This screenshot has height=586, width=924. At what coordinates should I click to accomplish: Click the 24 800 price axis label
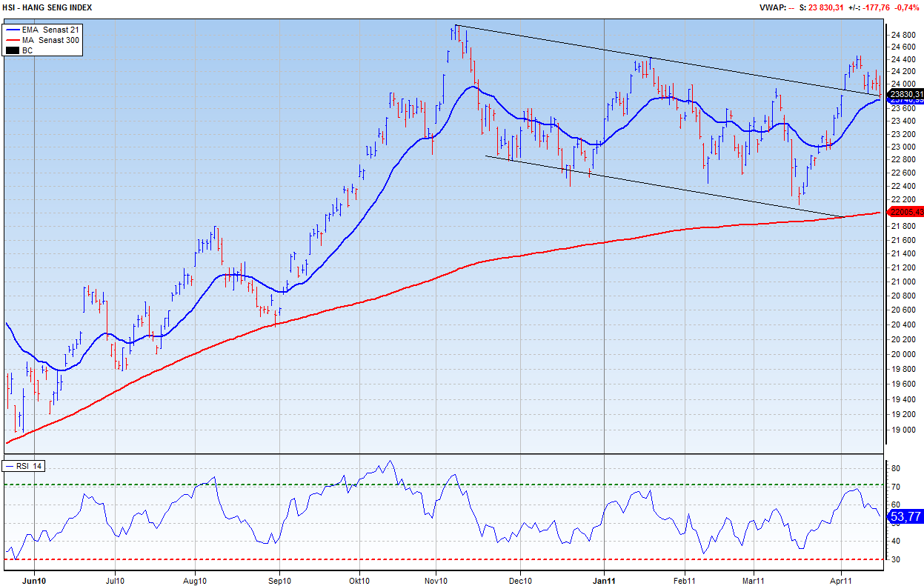coord(901,35)
